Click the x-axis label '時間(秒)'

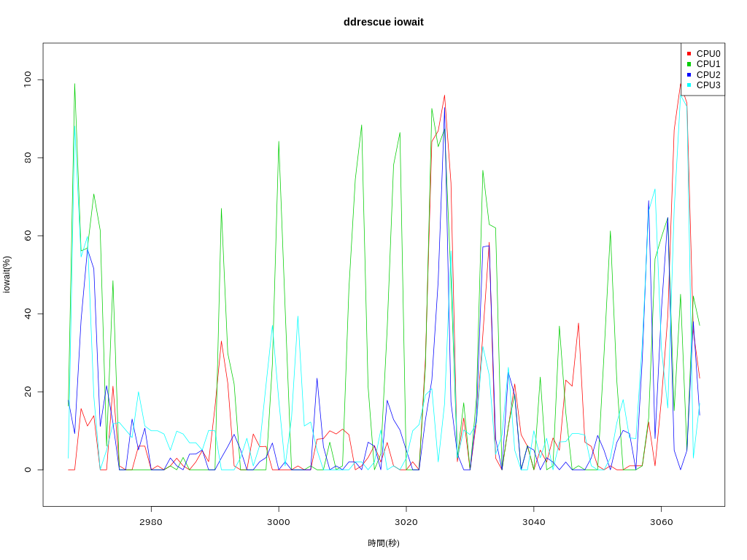click(384, 542)
